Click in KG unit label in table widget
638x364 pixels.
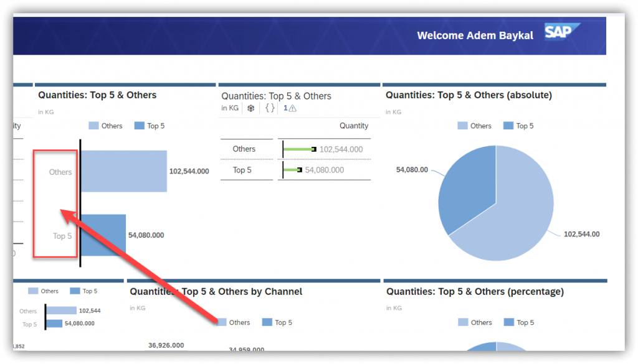(230, 108)
